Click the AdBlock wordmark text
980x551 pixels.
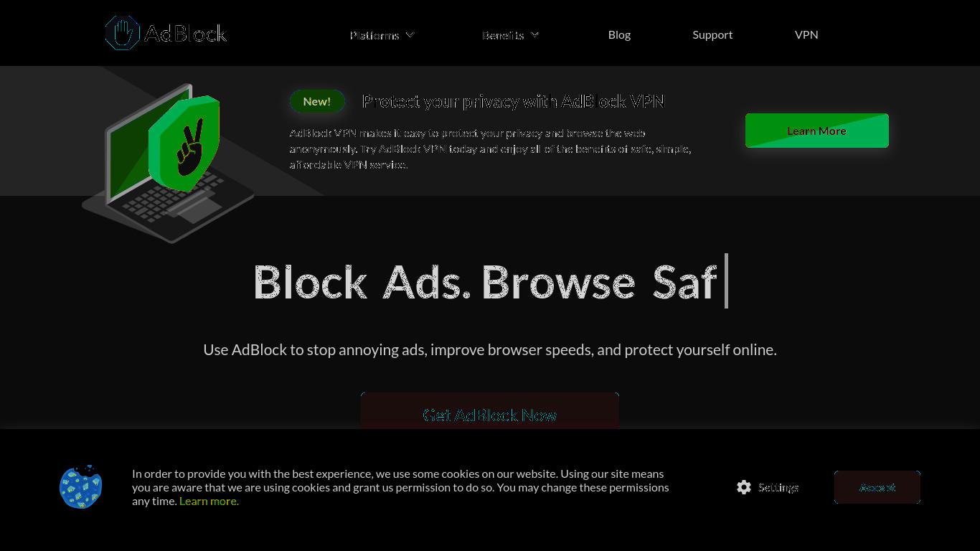click(x=186, y=33)
